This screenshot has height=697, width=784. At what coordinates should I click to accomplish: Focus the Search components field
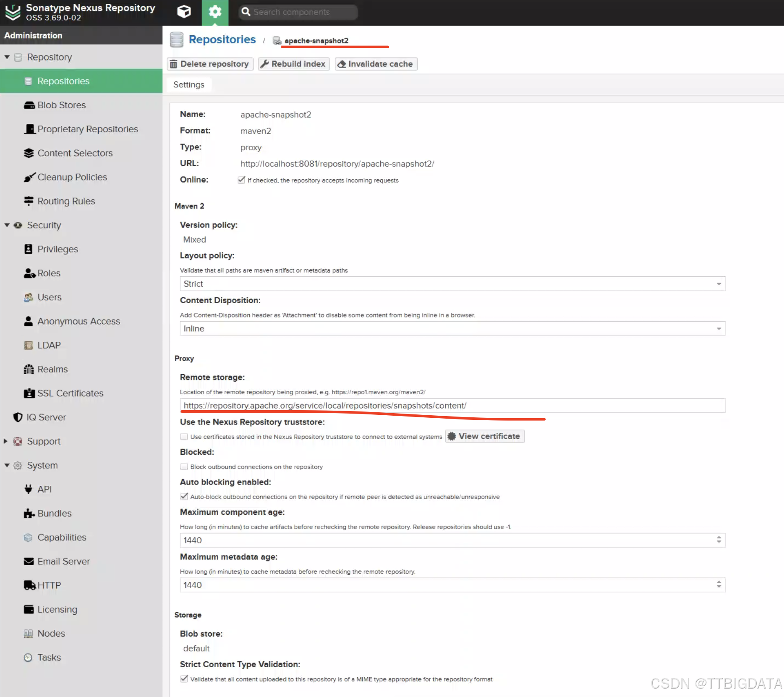coord(298,12)
